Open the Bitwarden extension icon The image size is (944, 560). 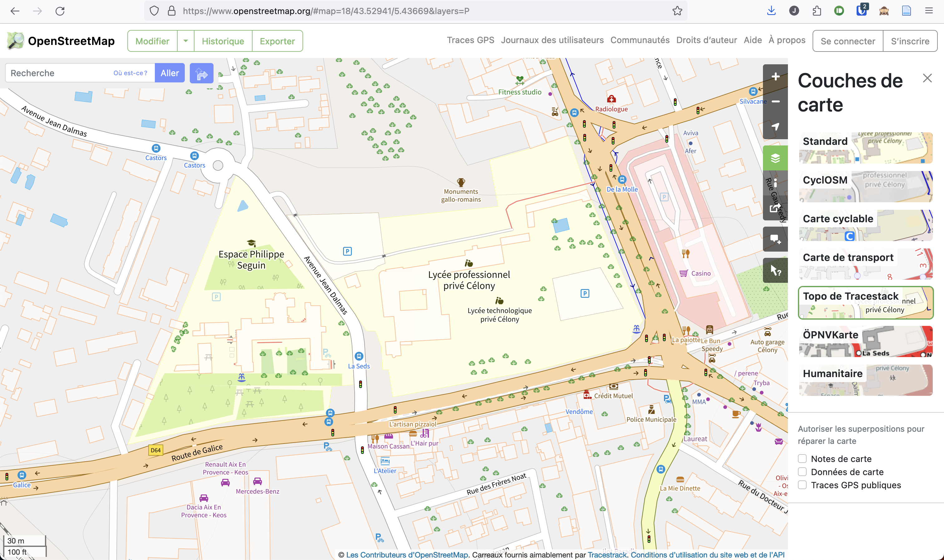pos(861,10)
